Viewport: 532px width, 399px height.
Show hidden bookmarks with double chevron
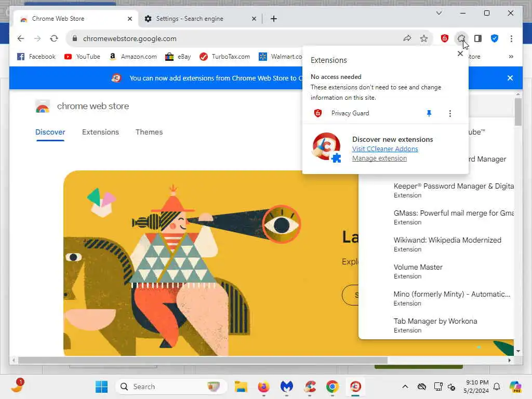[x=511, y=57]
